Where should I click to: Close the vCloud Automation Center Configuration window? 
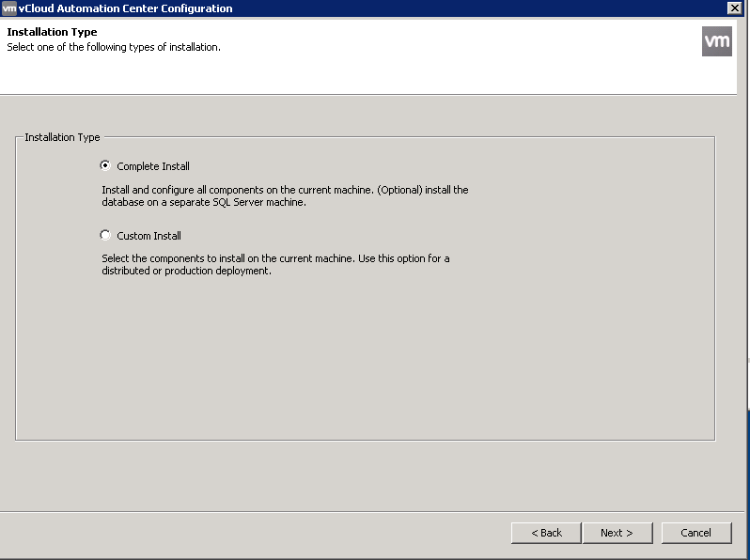click(x=733, y=8)
